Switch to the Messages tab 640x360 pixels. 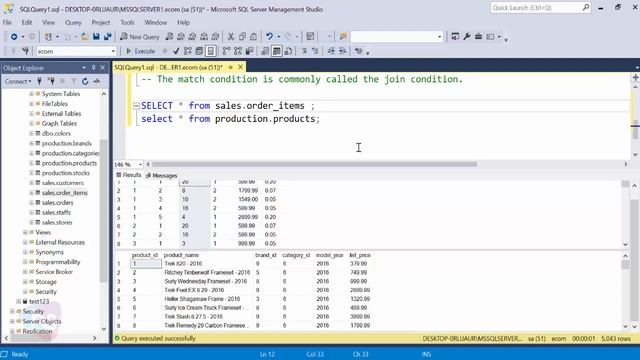[x=162, y=175]
